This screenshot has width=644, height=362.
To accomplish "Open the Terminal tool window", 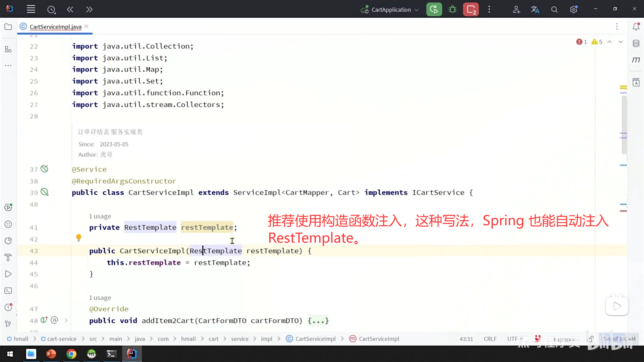I will [8, 291].
